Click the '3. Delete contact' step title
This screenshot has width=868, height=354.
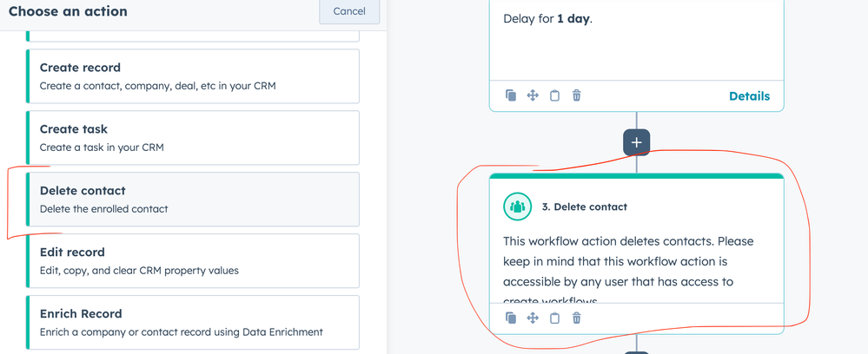point(584,207)
